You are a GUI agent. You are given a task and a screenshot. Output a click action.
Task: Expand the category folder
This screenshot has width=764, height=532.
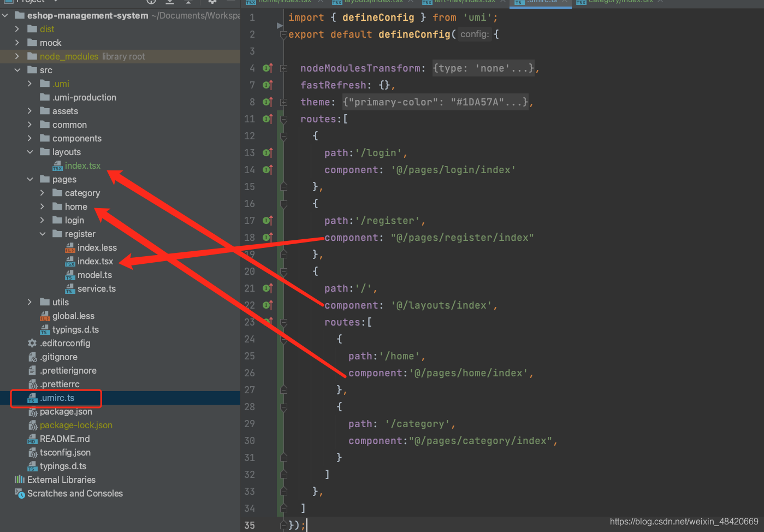tap(43, 193)
